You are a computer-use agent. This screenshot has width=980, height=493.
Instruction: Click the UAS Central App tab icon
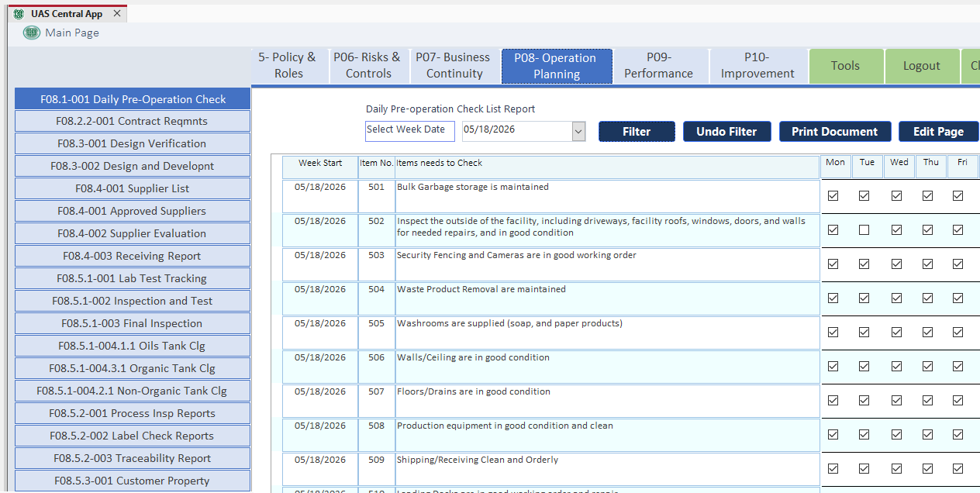[20, 14]
